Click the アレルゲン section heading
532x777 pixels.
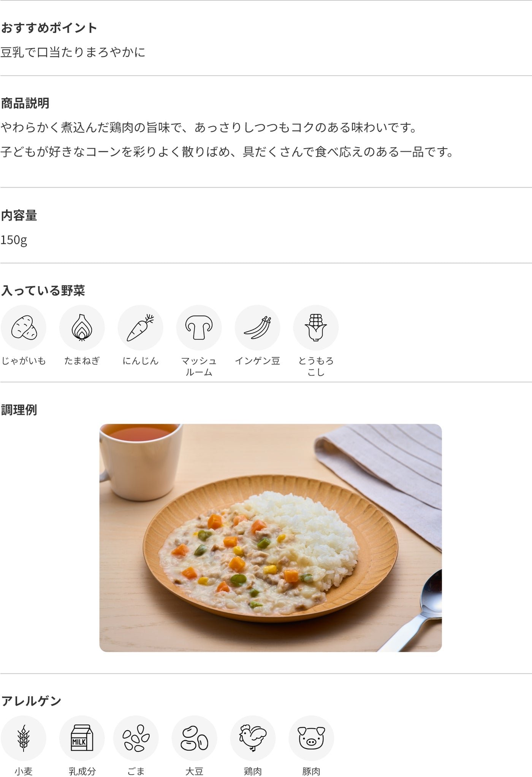31,701
